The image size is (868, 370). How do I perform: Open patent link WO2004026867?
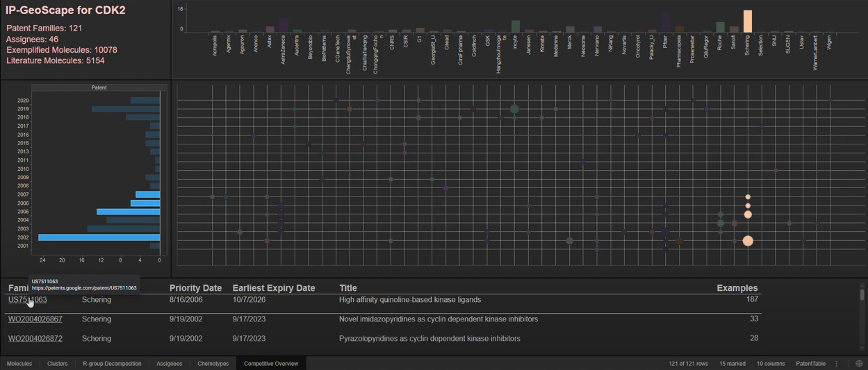coord(35,319)
